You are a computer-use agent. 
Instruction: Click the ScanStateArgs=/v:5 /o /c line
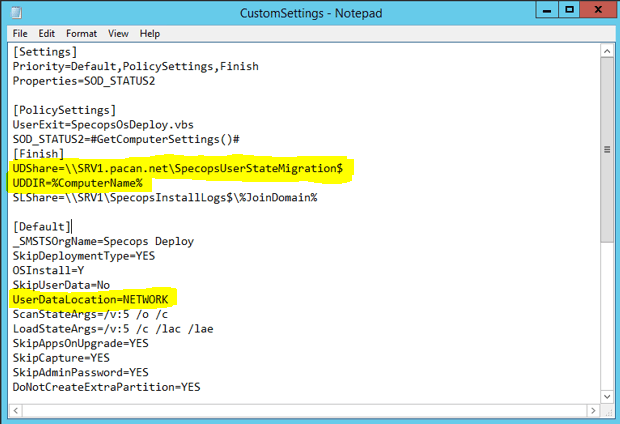tap(91, 314)
